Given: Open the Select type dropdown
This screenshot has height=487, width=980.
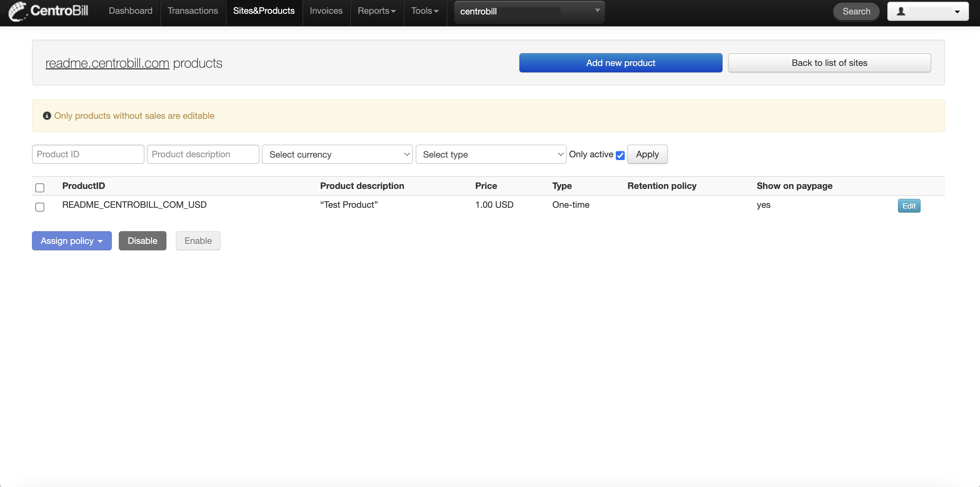Looking at the screenshot, I should pos(491,154).
